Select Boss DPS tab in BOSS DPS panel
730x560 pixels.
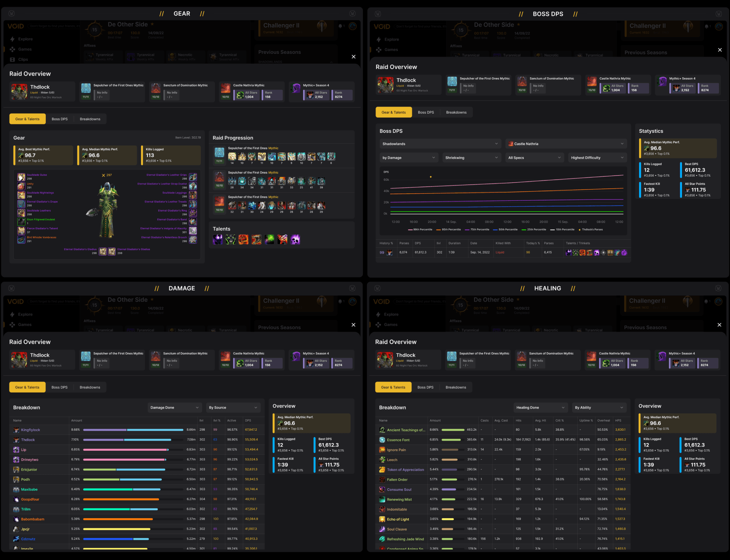426,112
